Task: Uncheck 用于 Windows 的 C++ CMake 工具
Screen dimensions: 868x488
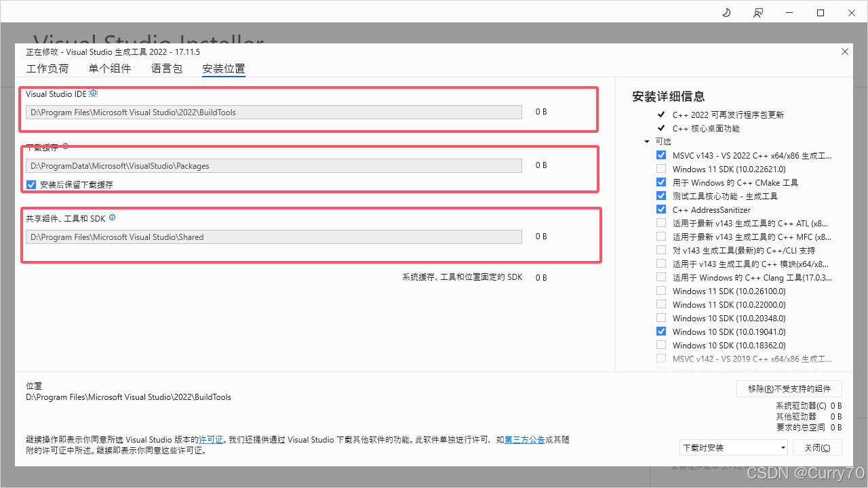Action: pos(661,182)
